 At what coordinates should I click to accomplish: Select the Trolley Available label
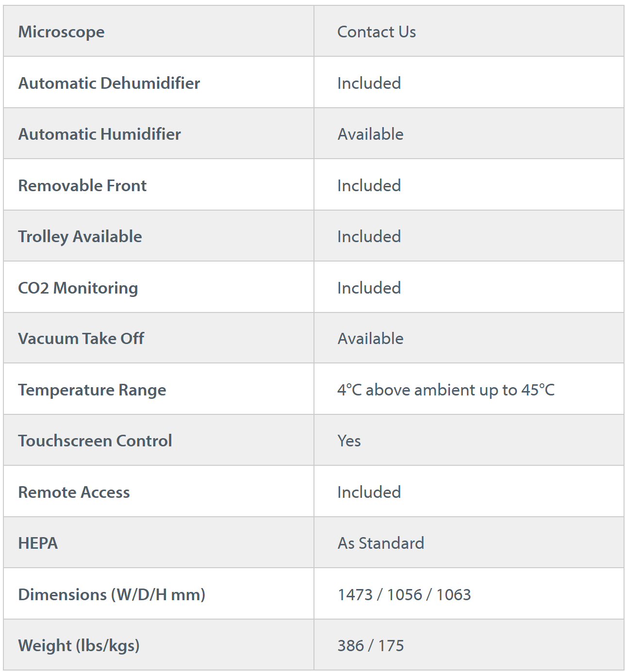pyautogui.click(x=80, y=237)
